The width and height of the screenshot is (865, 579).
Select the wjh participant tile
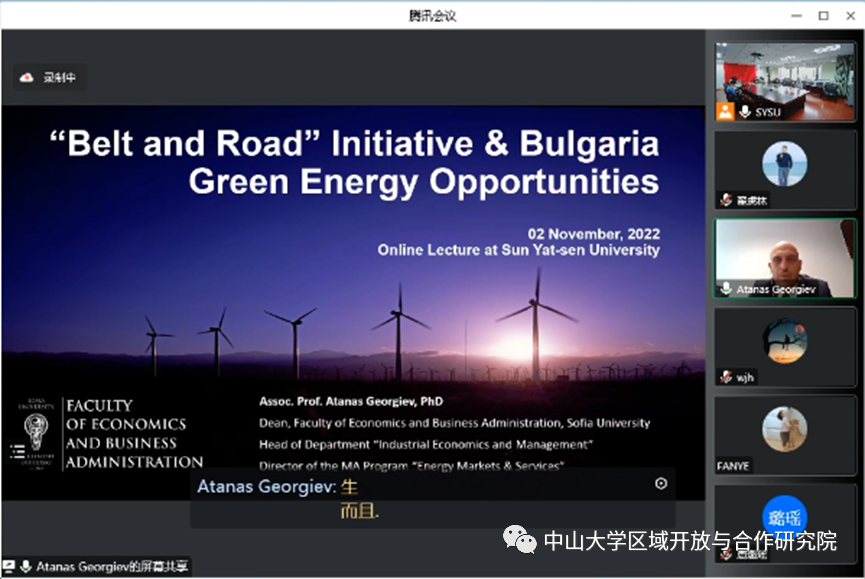tap(784, 347)
